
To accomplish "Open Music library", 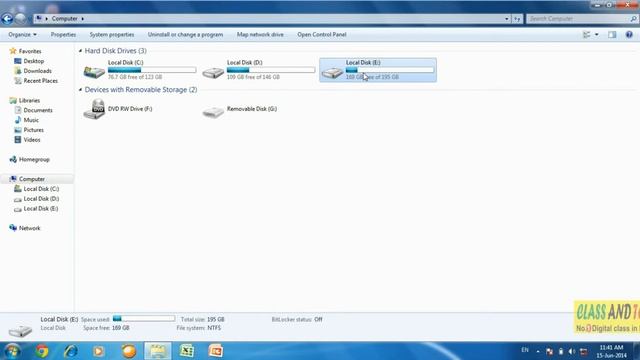I will click(31, 120).
